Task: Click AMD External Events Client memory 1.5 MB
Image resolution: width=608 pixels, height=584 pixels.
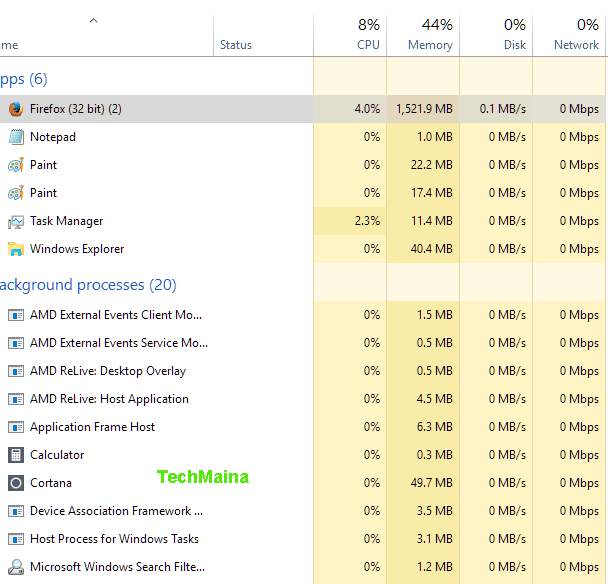Action: (x=435, y=315)
